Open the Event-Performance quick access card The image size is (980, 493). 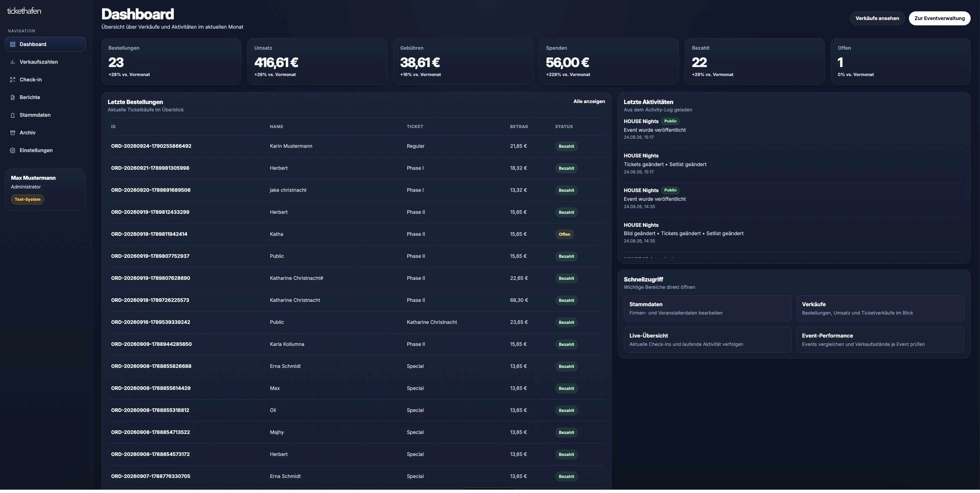point(880,340)
